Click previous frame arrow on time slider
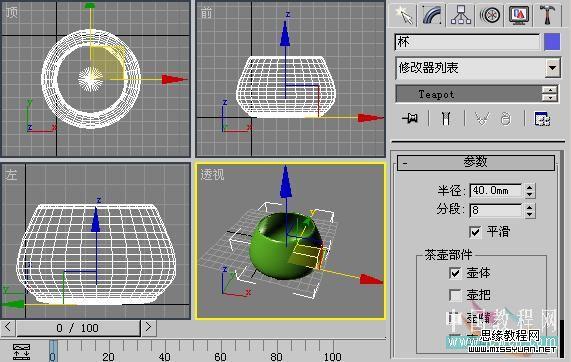Viewport: 571px width, 362px height. (x=8, y=328)
